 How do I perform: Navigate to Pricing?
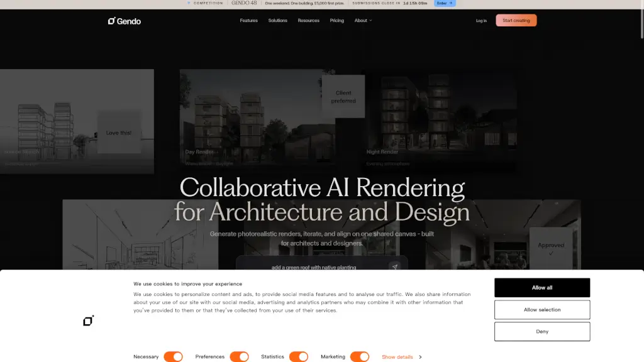(x=337, y=21)
